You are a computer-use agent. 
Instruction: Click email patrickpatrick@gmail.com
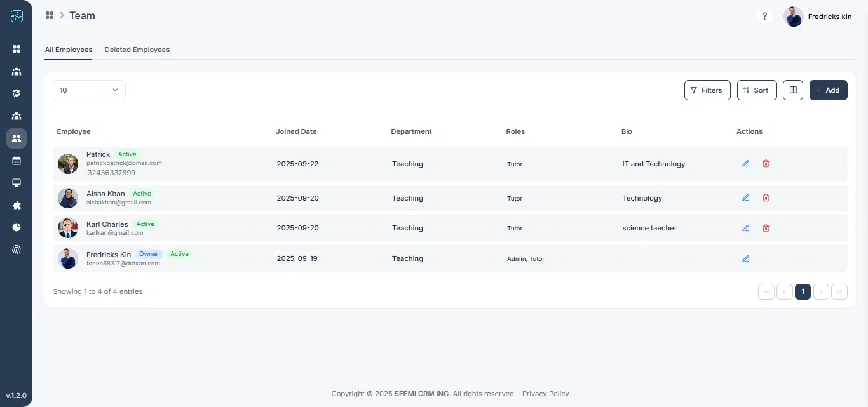pyautogui.click(x=124, y=163)
